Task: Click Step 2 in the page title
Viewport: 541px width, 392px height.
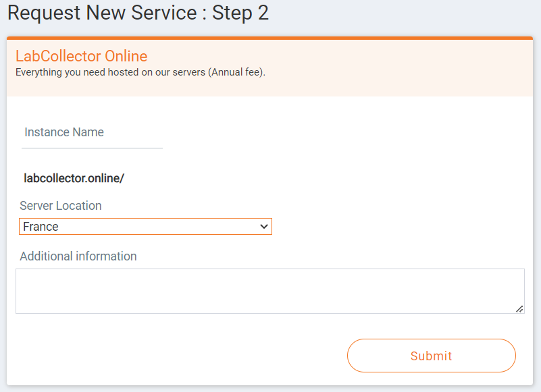Action: pyautogui.click(x=240, y=13)
